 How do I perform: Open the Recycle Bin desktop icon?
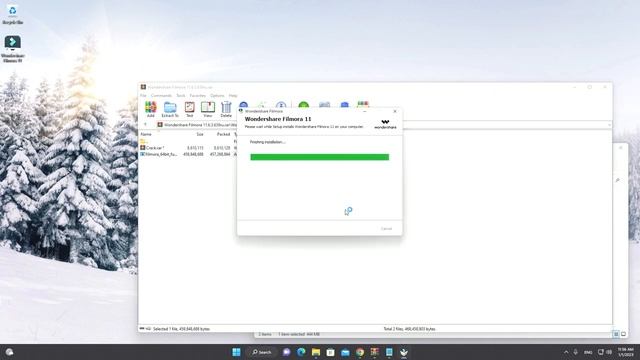point(13,15)
